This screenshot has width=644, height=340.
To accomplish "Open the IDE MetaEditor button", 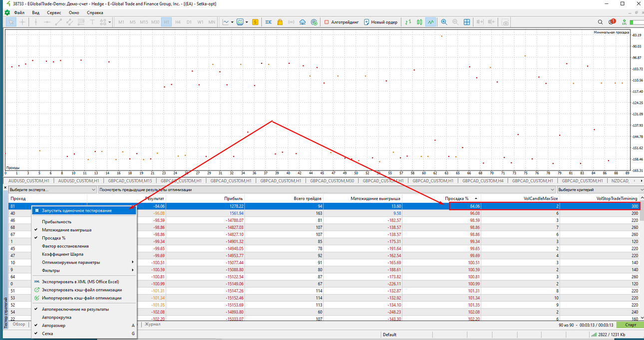I will pos(269,22).
